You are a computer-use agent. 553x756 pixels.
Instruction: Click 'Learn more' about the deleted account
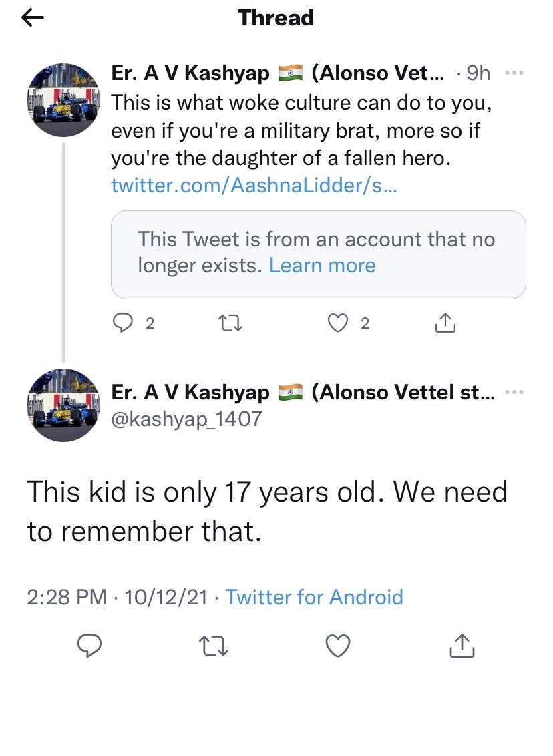pos(322,266)
